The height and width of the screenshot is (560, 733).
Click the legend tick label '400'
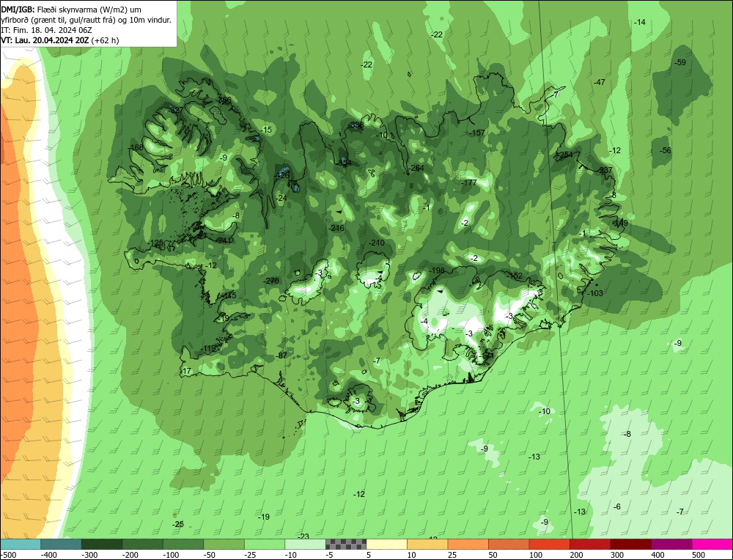click(x=658, y=555)
